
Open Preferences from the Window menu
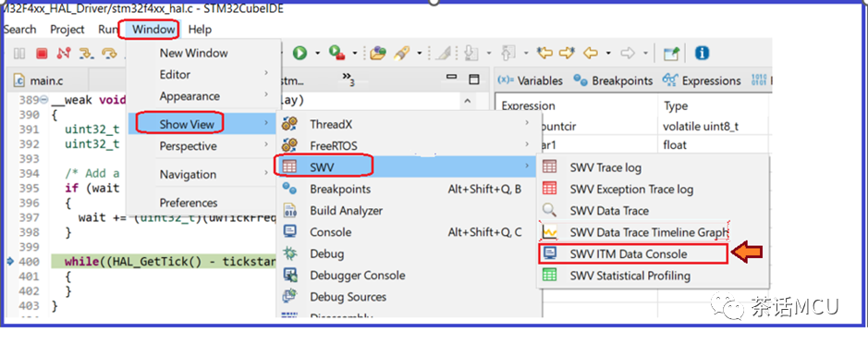(x=203, y=203)
